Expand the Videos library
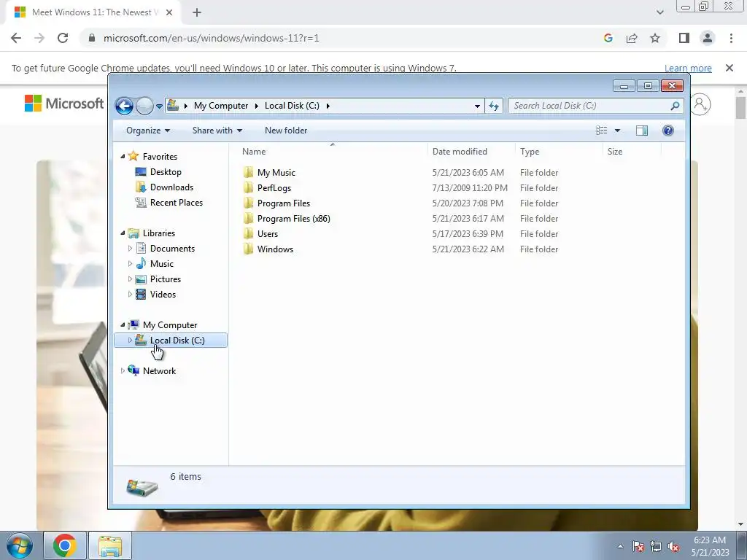Screen dimensions: 747x560 tap(130, 295)
